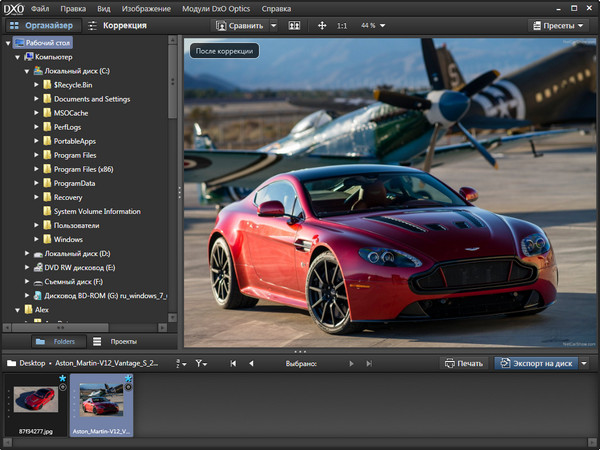
Task: Click the Печать (Print) button
Action: point(465,363)
